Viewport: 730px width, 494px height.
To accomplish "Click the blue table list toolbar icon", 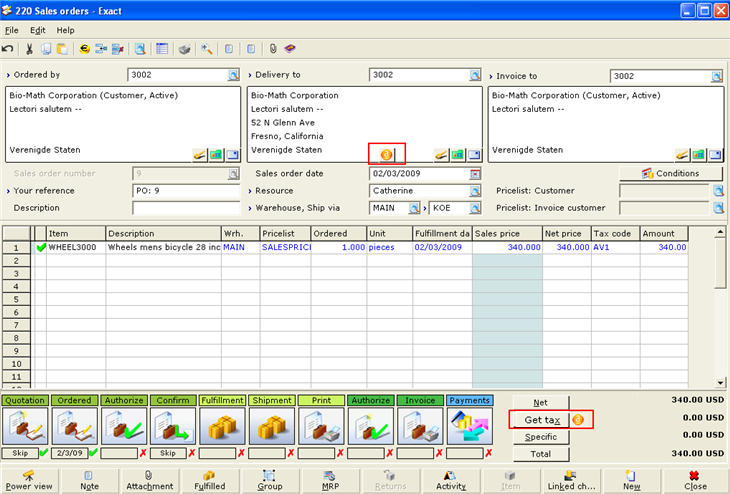I will [162, 49].
